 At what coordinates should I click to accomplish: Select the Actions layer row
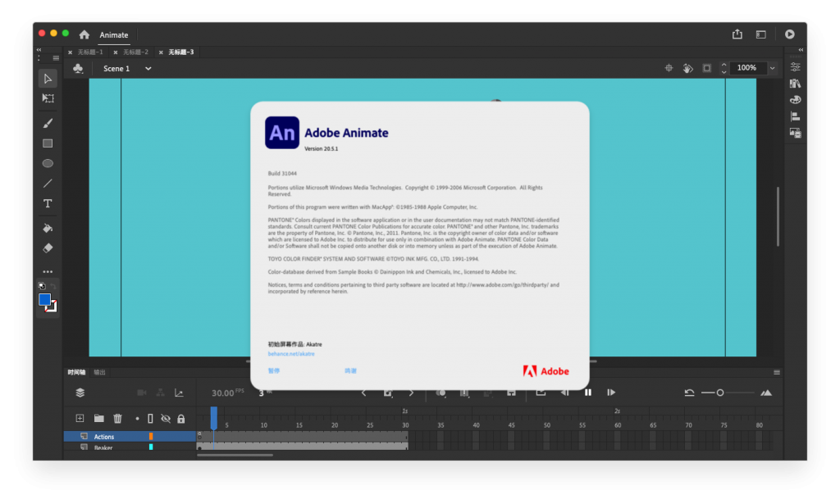click(x=130, y=437)
